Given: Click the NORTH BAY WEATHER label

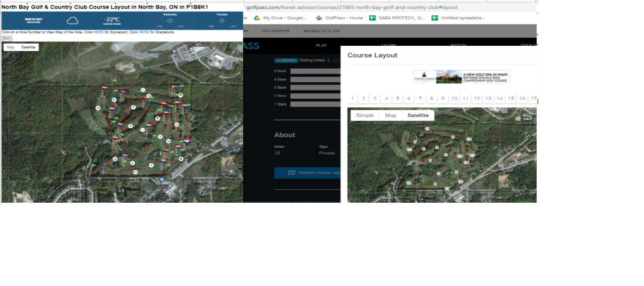Looking at the screenshot, I should (x=34, y=21).
